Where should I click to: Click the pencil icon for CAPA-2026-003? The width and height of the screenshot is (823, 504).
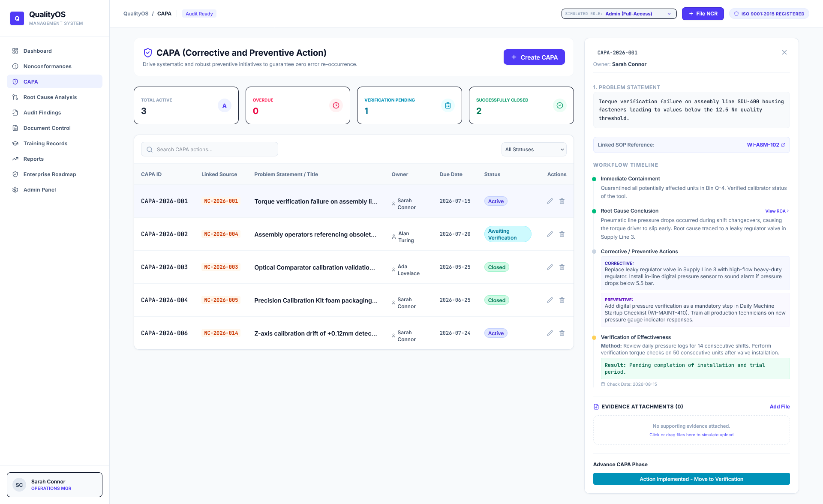550,267
